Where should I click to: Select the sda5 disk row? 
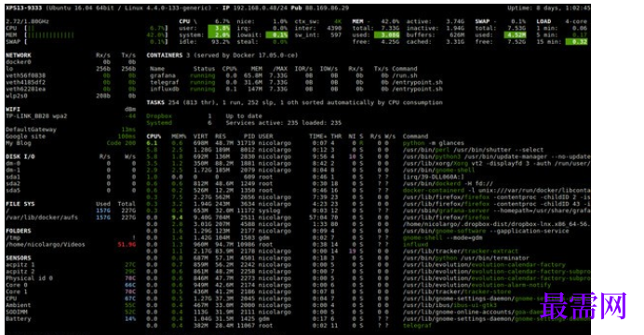[70, 191]
